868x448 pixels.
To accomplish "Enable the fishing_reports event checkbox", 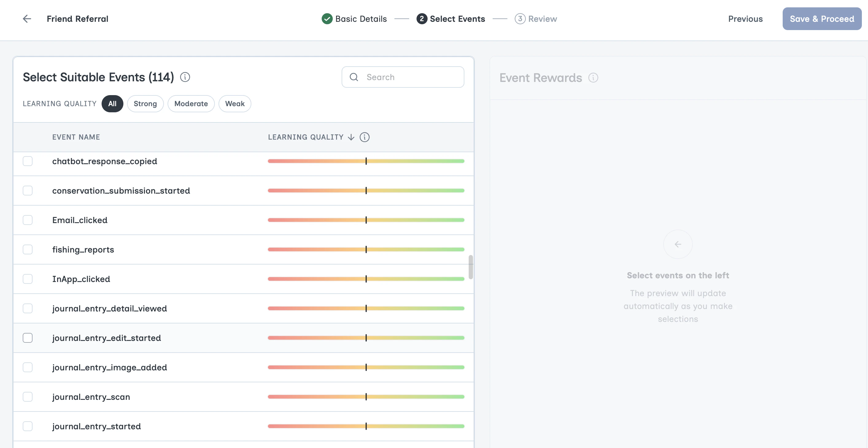I will pyautogui.click(x=28, y=249).
